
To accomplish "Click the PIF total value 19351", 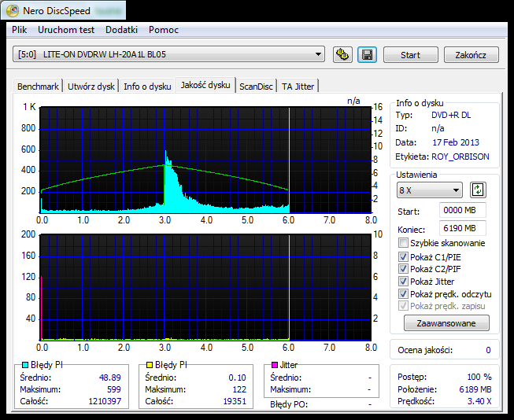I will click(x=235, y=401).
